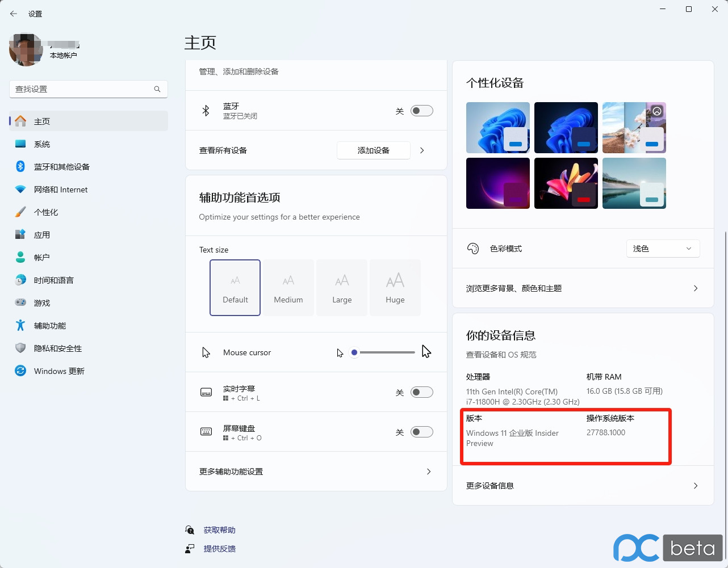Click the System monitor icon in sidebar
The image size is (728, 568).
(20, 144)
